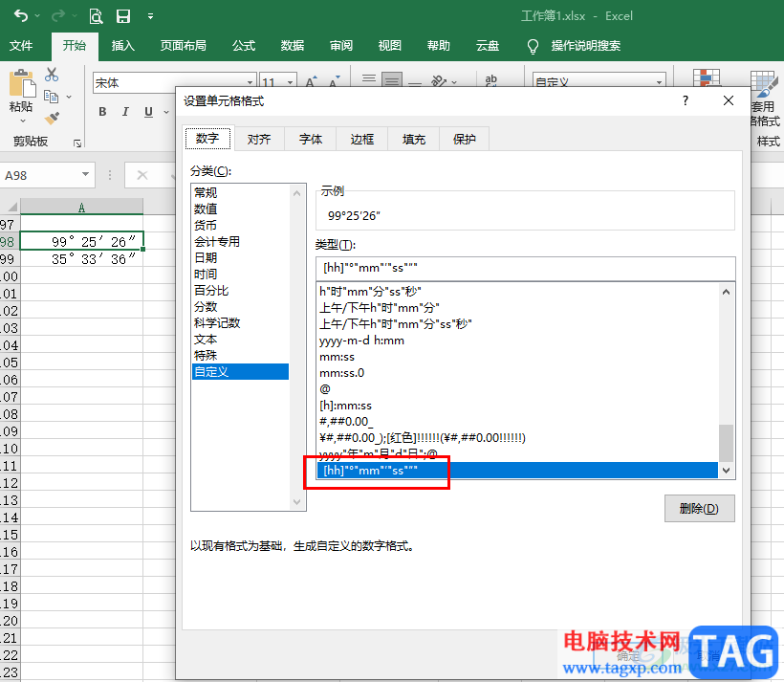This screenshot has width=784, height=682.
Task: Click the 类型 format code input field
Action: (525, 268)
